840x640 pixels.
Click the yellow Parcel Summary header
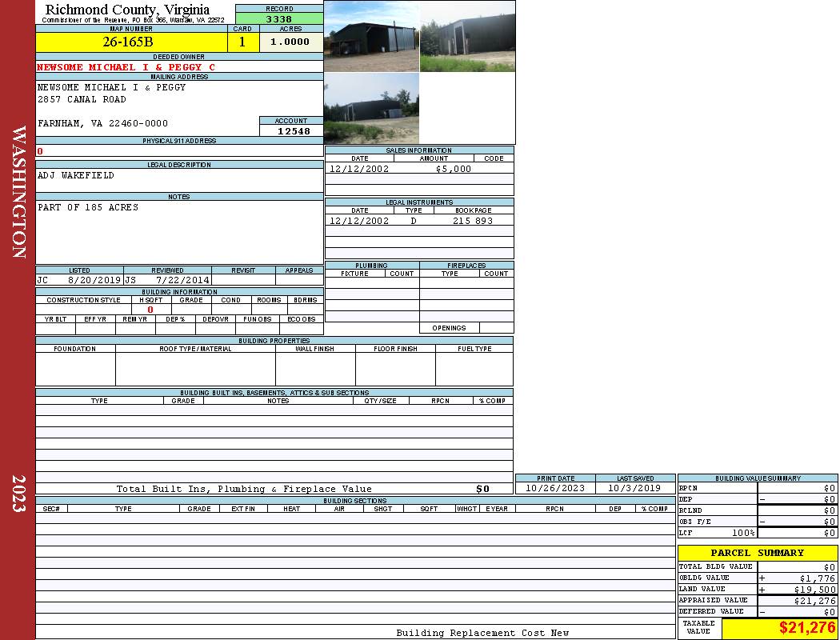pyautogui.click(x=757, y=553)
